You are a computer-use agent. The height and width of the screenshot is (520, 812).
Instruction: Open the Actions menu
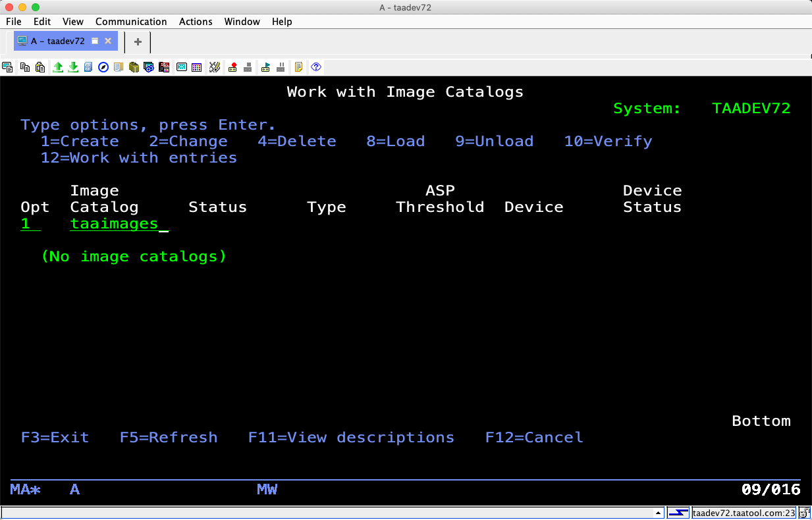point(196,22)
